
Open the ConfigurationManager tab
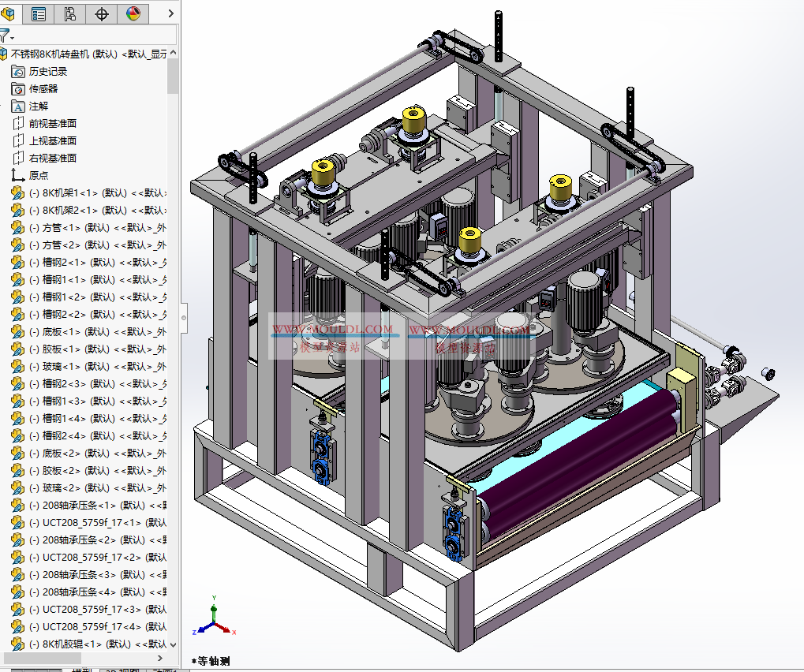(69, 13)
